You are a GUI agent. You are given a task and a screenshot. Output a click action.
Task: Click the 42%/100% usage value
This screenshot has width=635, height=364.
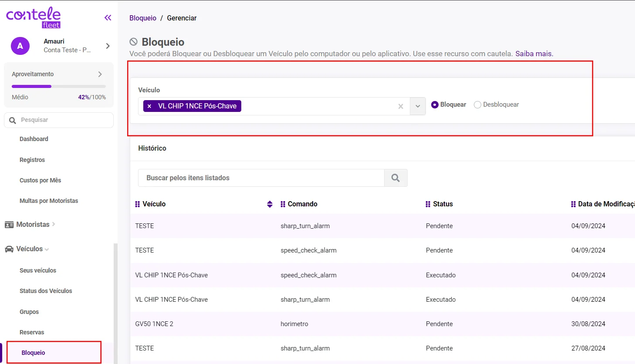92,98
